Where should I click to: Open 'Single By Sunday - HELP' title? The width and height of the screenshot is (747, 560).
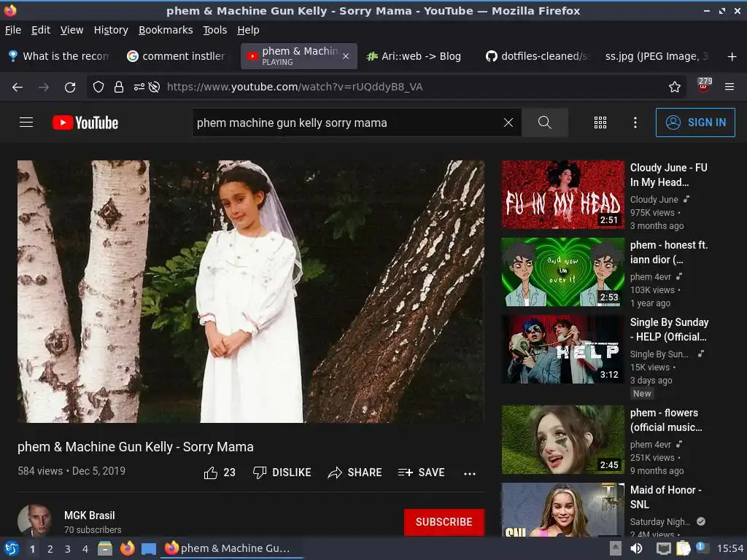(670, 330)
